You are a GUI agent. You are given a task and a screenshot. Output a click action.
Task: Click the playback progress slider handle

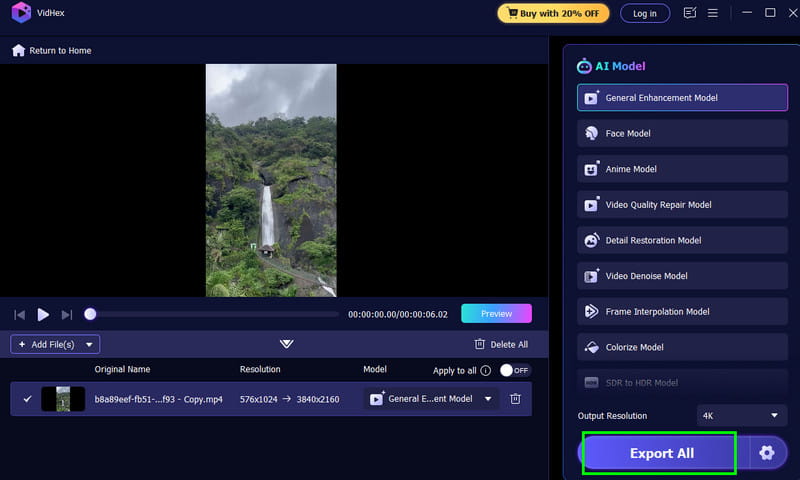click(90, 314)
